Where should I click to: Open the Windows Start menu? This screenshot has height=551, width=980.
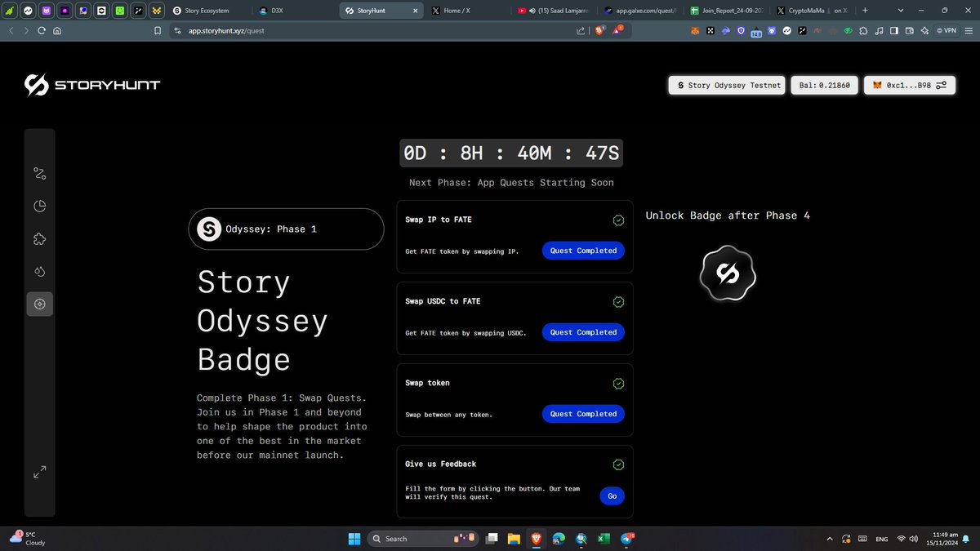click(354, 539)
